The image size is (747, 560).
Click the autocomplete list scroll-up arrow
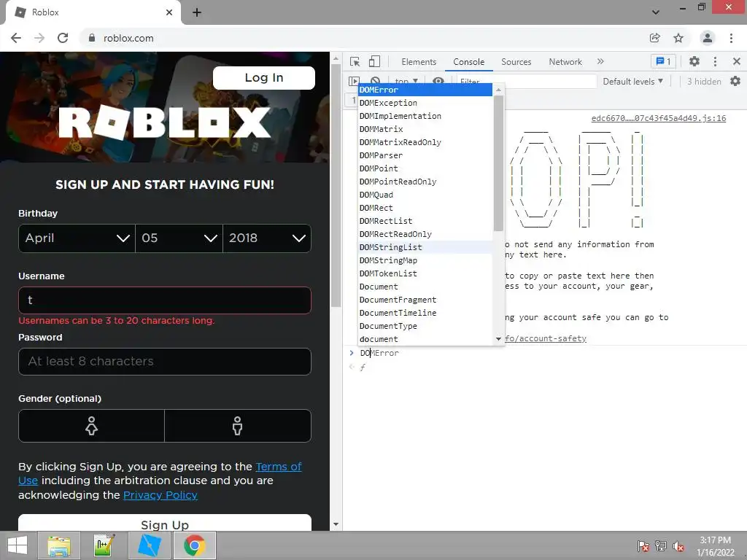(498, 90)
